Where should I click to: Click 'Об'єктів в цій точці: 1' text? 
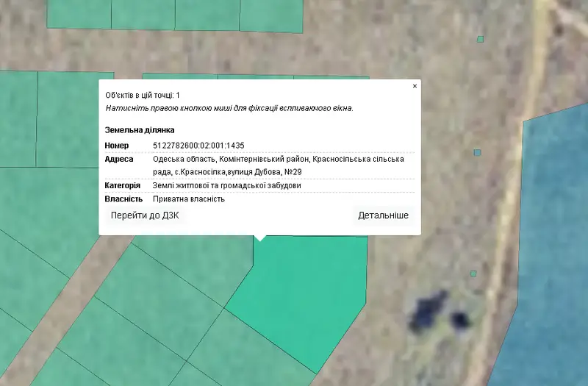(143, 96)
